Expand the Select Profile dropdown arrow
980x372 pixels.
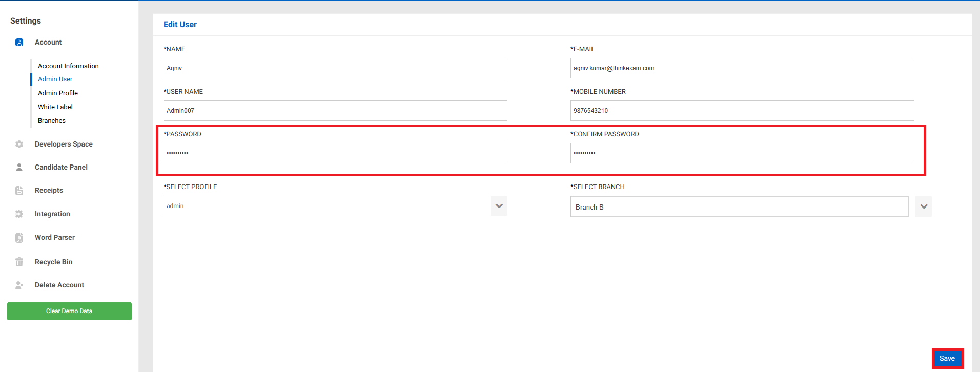tap(499, 206)
